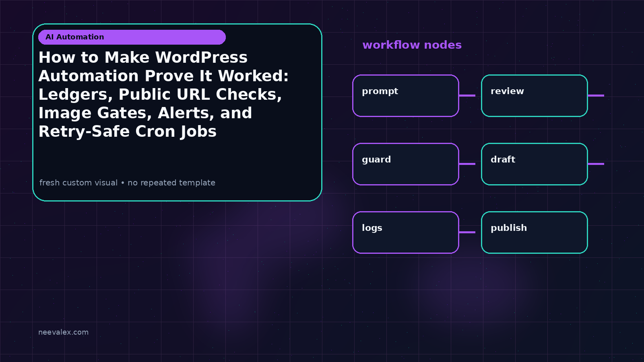Click the guard workflow node
644x362 pixels.
click(406, 164)
